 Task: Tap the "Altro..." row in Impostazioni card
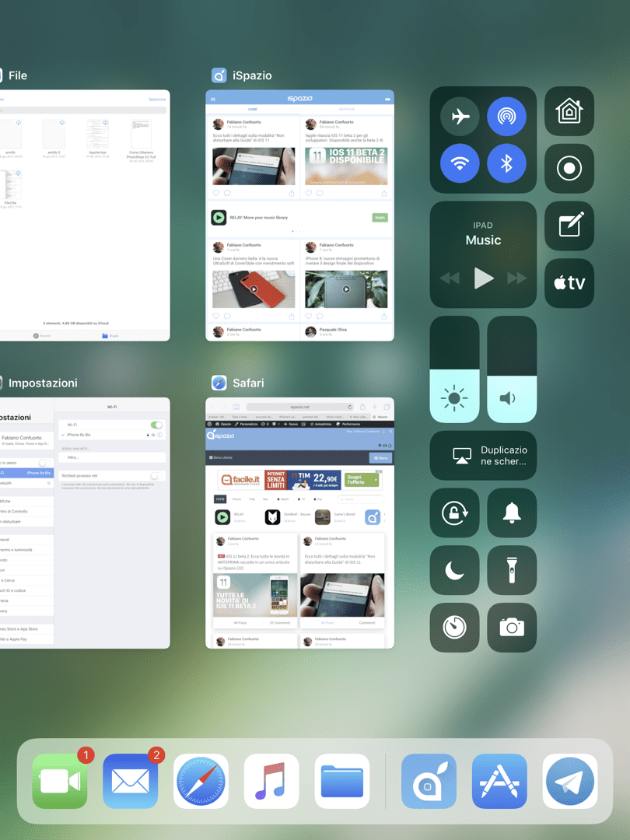point(111,457)
